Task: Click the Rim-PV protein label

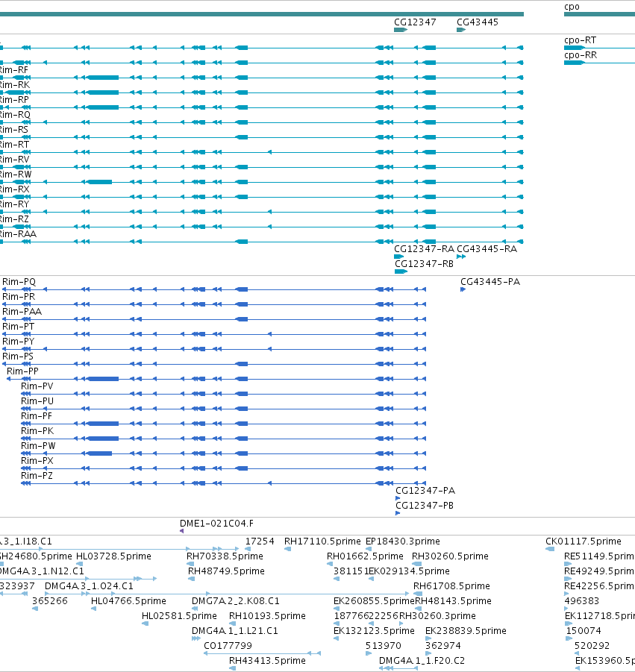Action: [x=37, y=386]
